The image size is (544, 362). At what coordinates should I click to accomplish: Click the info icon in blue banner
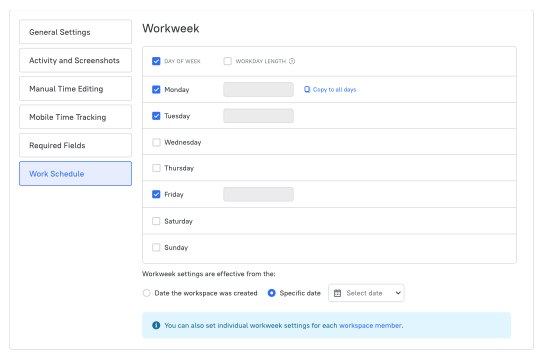(x=156, y=325)
